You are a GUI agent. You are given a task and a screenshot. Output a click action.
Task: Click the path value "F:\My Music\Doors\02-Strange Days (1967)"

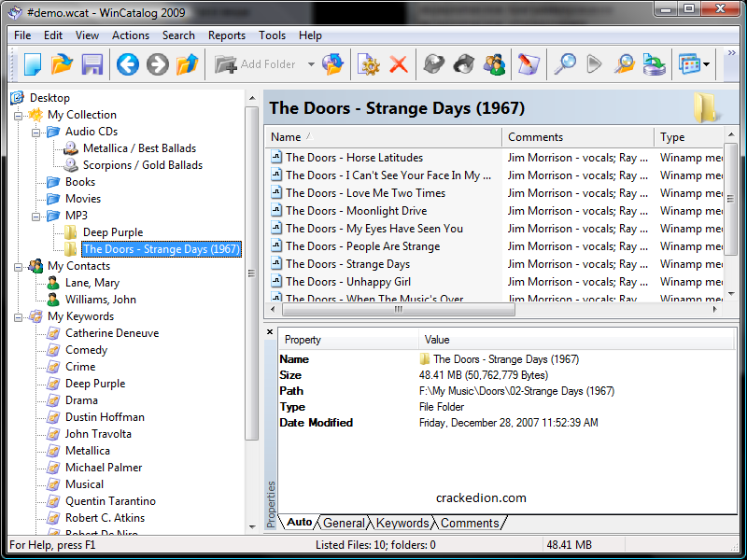point(517,391)
